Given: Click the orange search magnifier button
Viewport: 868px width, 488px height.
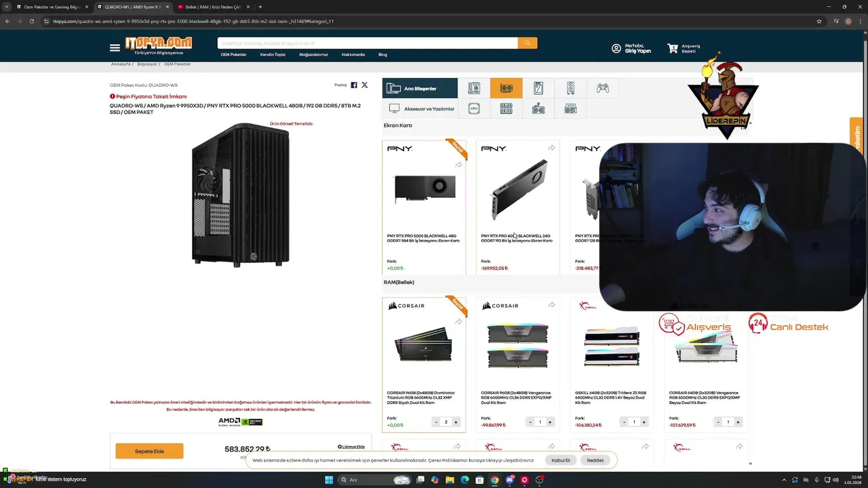Looking at the screenshot, I should (527, 43).
